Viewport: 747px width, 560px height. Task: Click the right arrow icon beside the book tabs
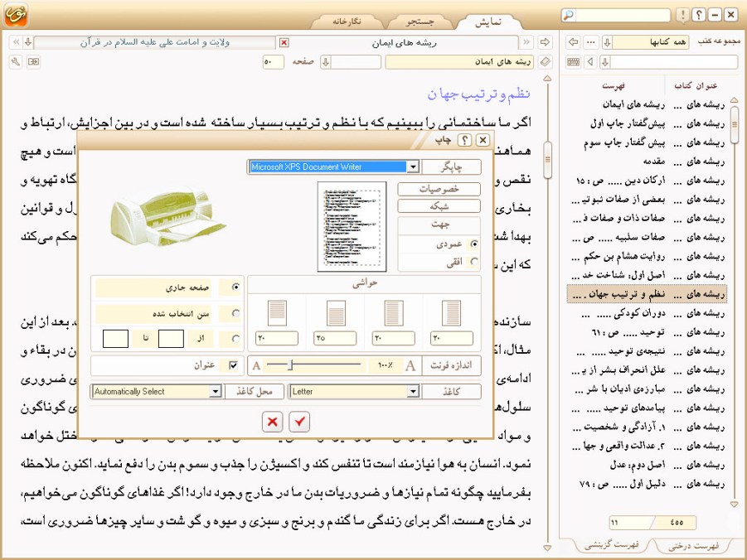[545, 42]
